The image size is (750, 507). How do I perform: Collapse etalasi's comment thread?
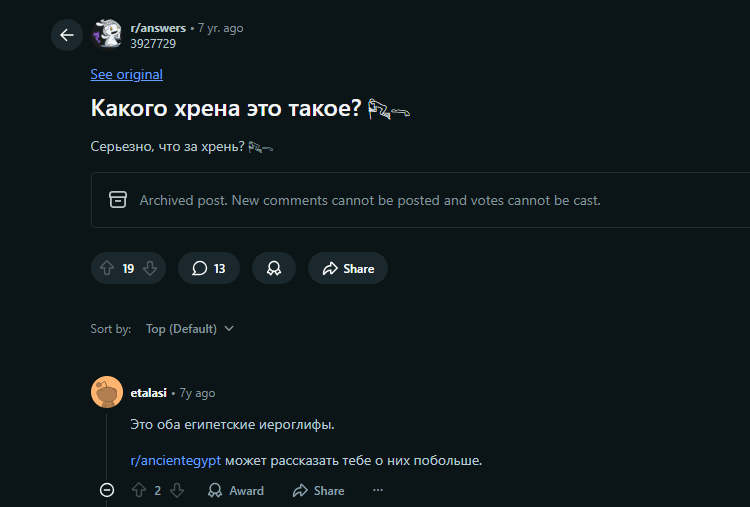(x=108, y=490)
